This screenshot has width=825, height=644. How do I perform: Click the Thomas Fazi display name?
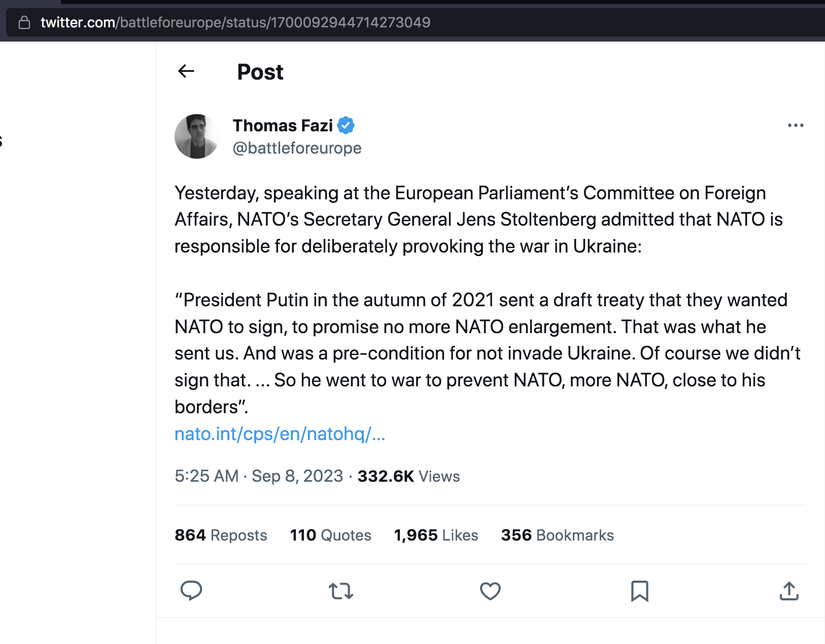point(283,125)
